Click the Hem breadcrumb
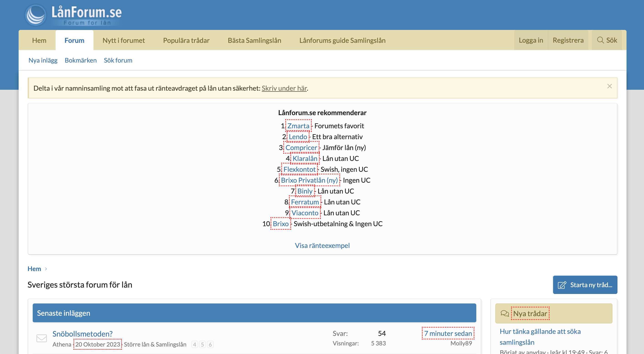The height and width of the screenshot is (354, 644). [x=34, y=269]
